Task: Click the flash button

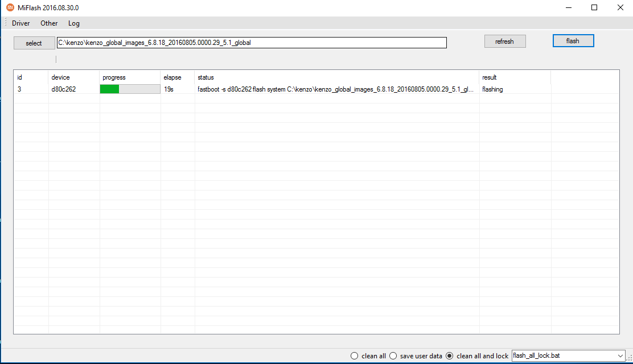Action: 573,41
